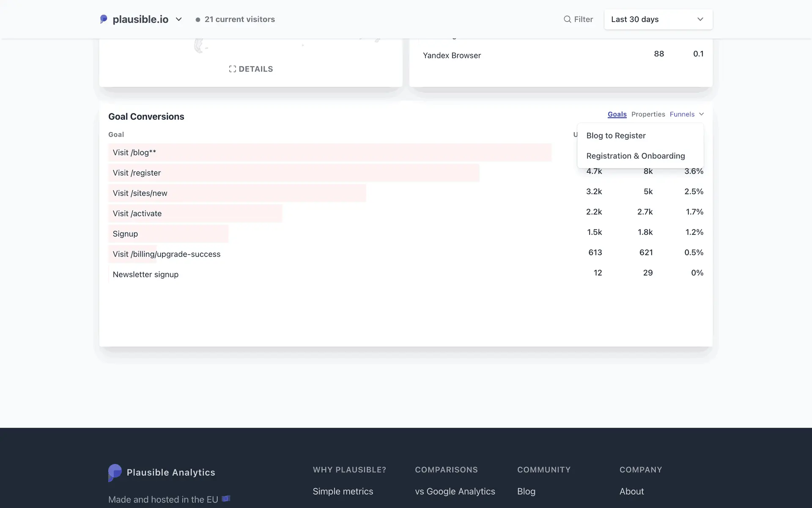Select the Signup goal row
This screenshot has height=508, width=812.
tap(125, 234)
